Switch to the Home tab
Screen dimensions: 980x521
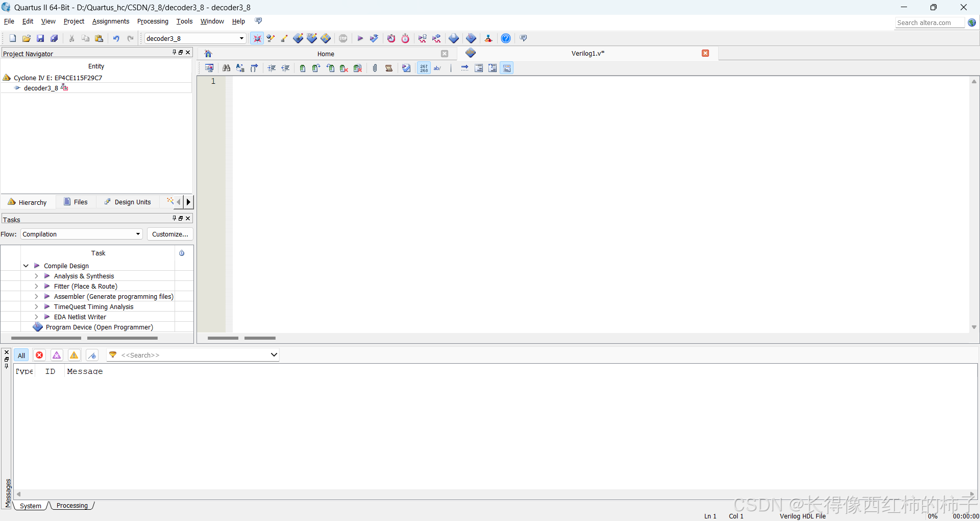[326, 54]
